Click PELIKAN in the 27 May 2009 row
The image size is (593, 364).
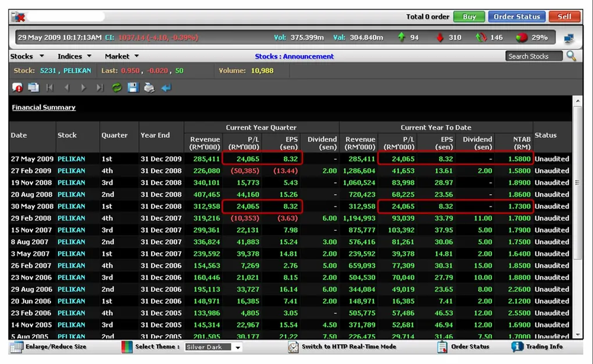point(71,159)
